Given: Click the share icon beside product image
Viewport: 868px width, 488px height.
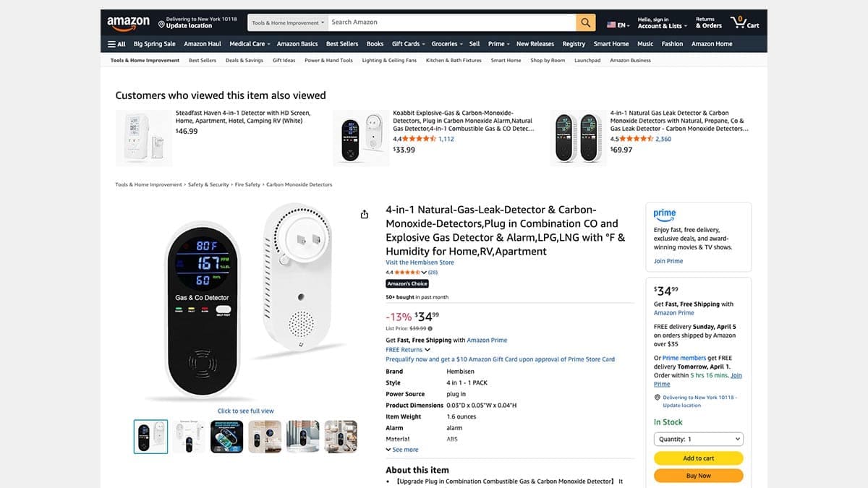Looking at the screenshot, I should tap(365, 214).
